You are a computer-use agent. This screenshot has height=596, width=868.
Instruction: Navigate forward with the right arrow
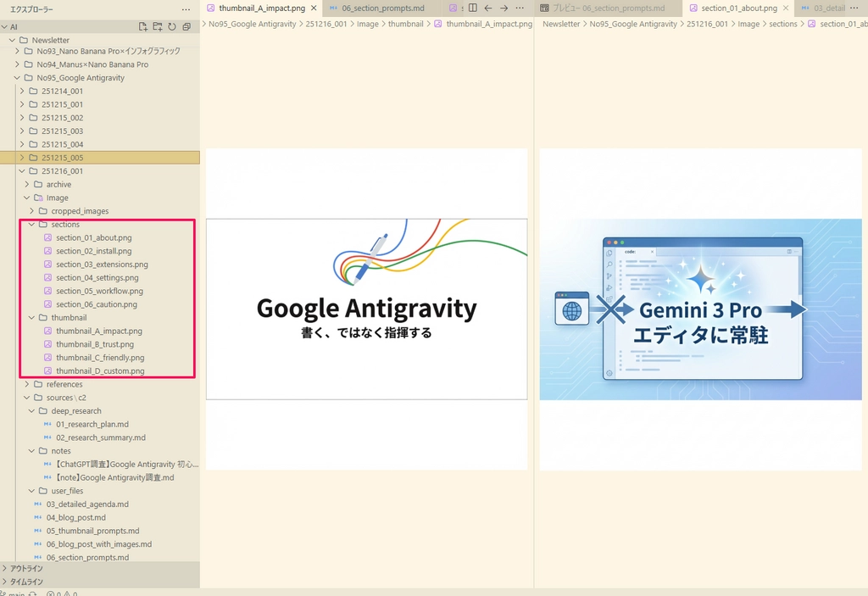504,8
